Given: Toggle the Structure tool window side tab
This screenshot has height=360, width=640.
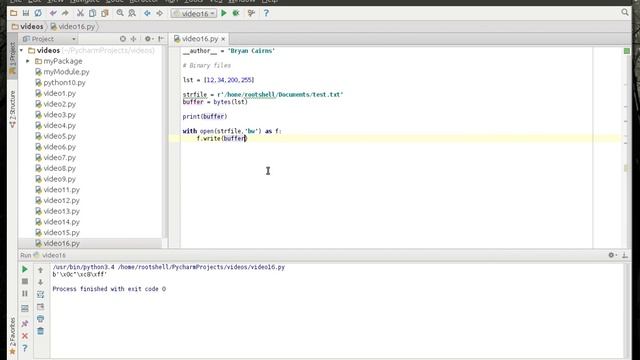Looking at the screenshot, I should pyautogui.click(x=13, y=109).
